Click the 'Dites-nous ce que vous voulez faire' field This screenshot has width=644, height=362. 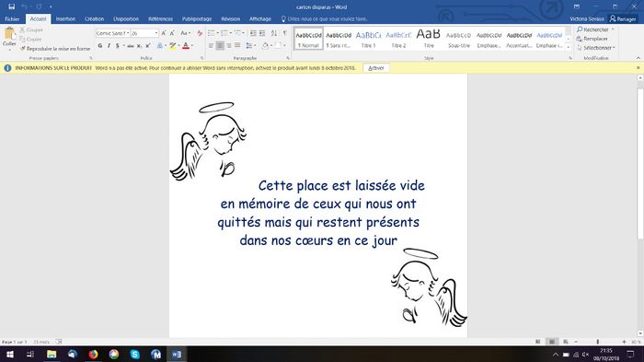(x=325, y=19)
